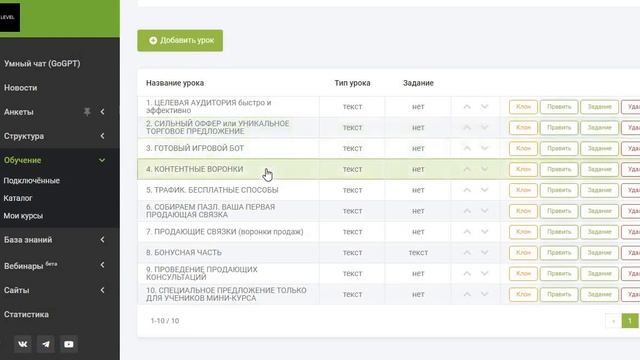Click the pin icon next to Анкеты
This screenshot has height=360, width=640.
point(87,111)
